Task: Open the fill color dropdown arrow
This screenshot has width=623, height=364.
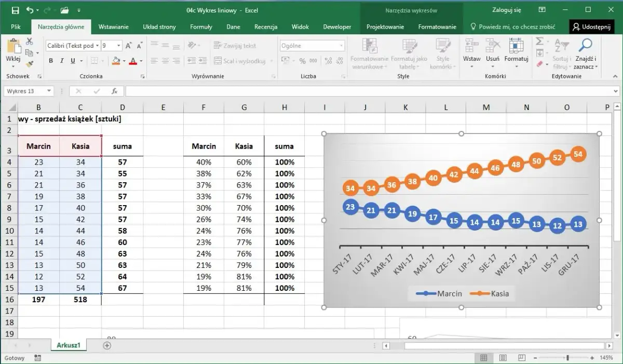Action: [124, 60]
